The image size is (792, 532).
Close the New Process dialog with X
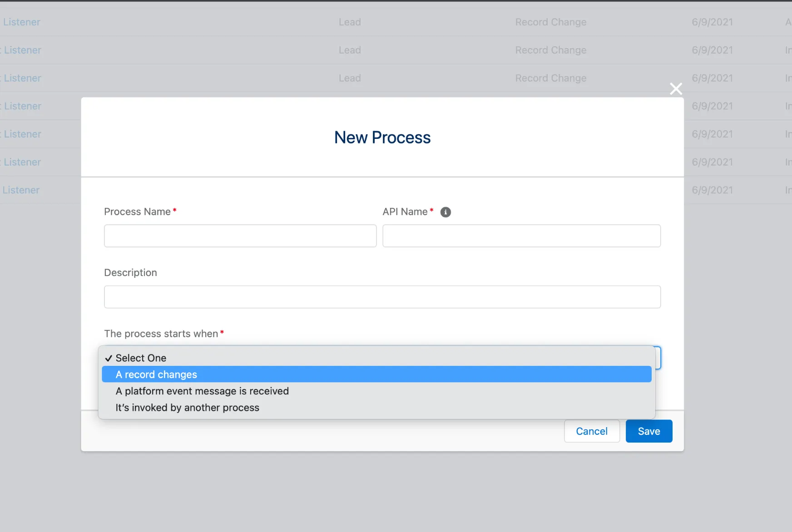pyautogui.click(x=676, y=89)
